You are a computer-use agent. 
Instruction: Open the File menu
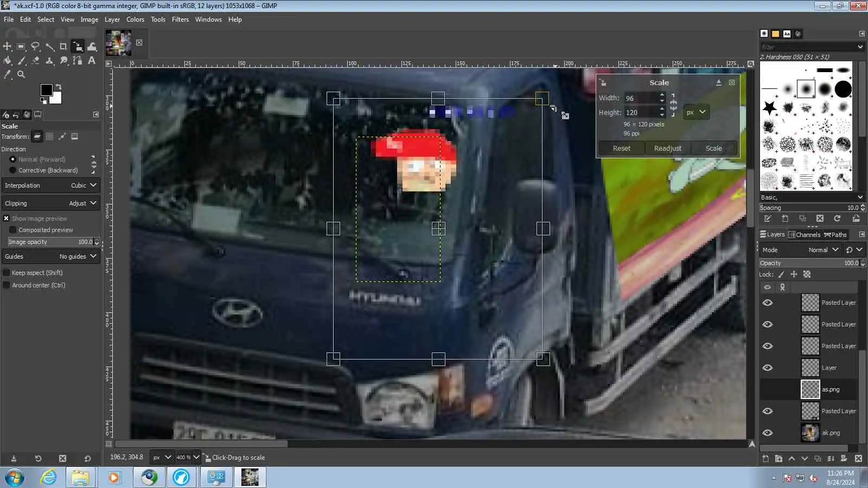[x=9, y=20]
